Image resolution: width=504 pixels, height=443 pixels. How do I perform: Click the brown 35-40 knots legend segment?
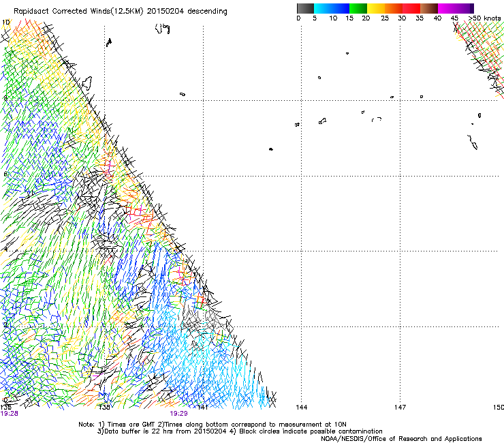point(429,8)
